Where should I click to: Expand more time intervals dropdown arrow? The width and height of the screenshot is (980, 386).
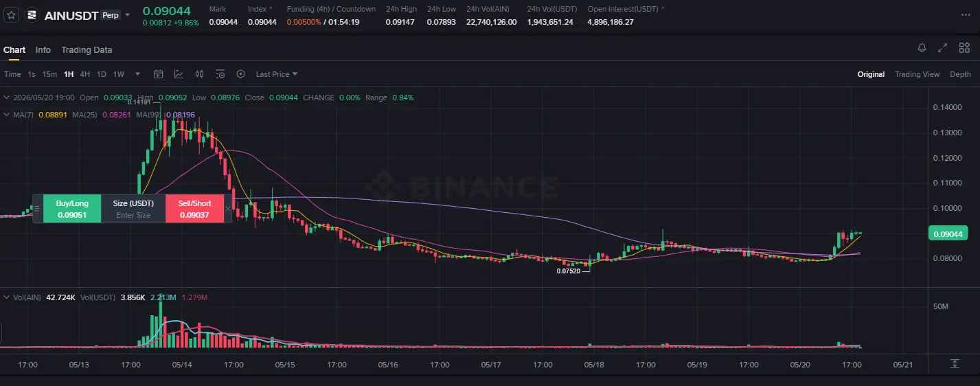pos(138,74)
